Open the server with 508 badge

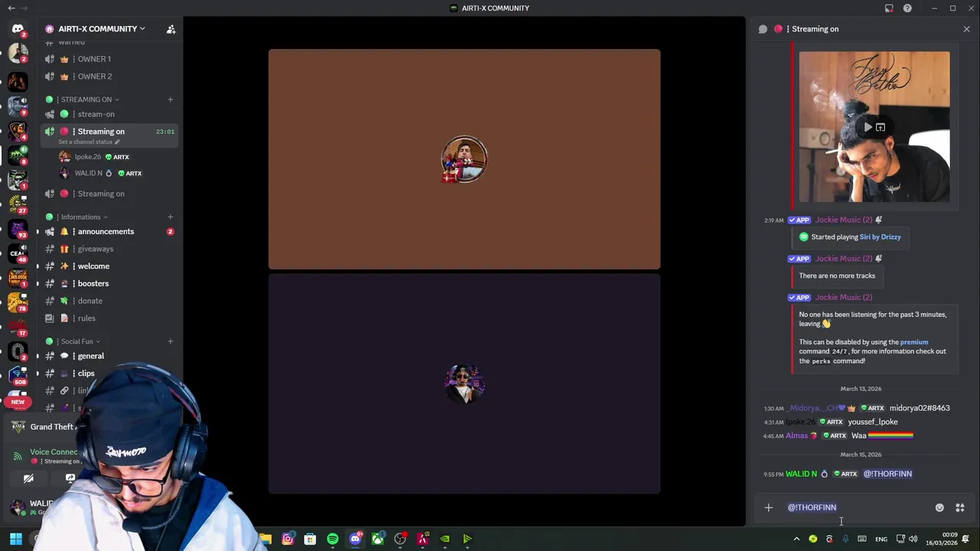click(x=18, y=374)
